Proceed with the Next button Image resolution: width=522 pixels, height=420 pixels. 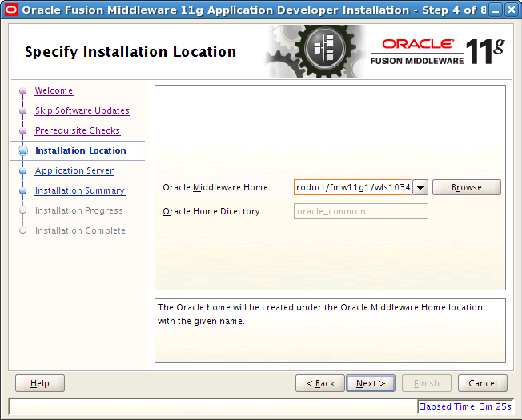point(371,383)
